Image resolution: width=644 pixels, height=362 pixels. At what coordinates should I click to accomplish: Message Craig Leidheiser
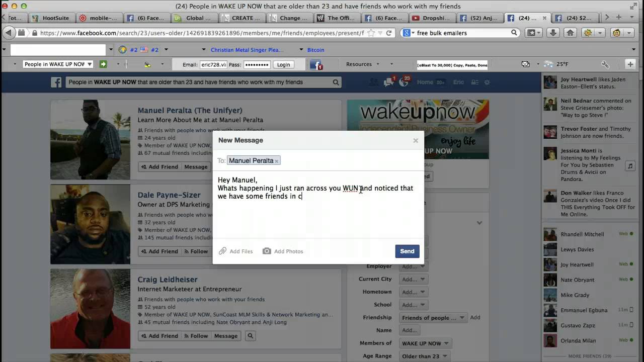pyautogui.click(x=226, y=336)
